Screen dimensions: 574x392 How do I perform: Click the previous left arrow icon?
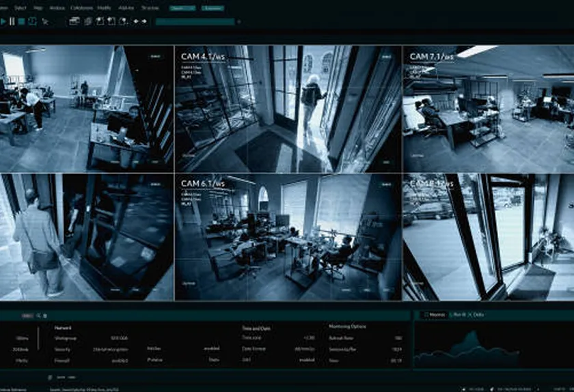point(136,22)
